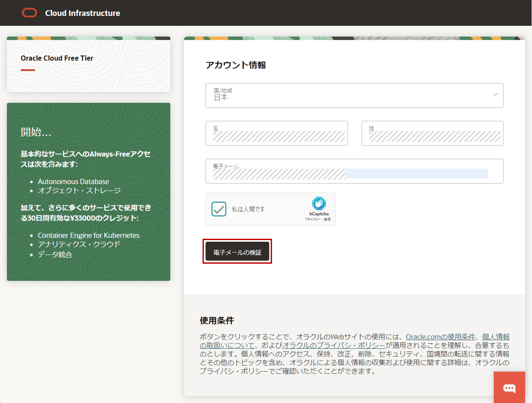Image resolution: width=532 pixels, height=403 pixels.
Task: Click hCaptcha プライバシー link
Action: pos(312,219)
